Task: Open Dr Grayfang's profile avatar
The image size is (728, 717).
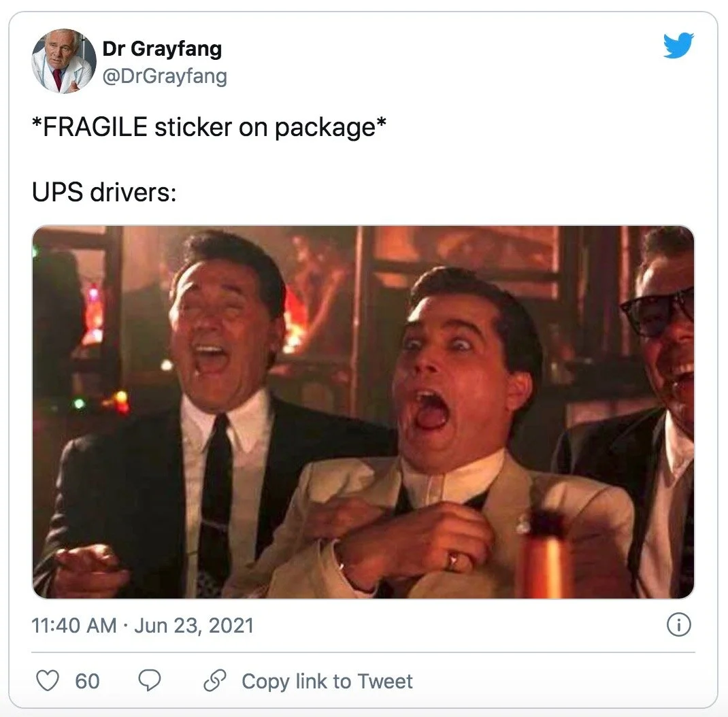Action: coord(64,61)
